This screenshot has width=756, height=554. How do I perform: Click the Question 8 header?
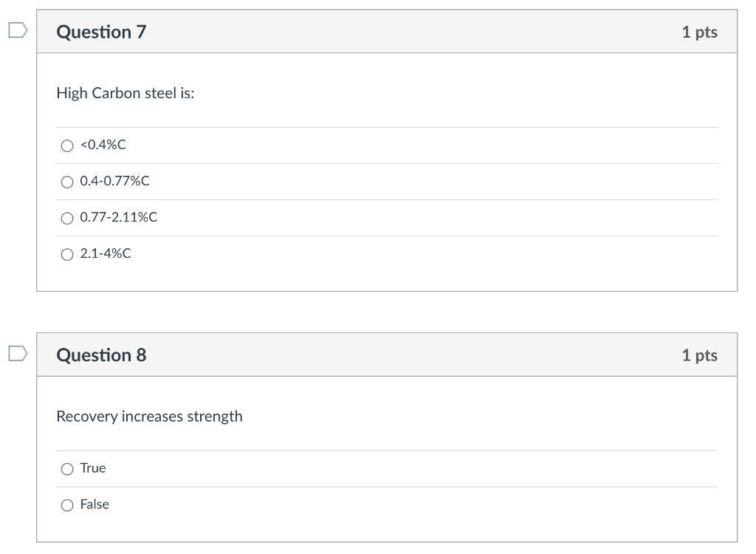click(103, 355)
